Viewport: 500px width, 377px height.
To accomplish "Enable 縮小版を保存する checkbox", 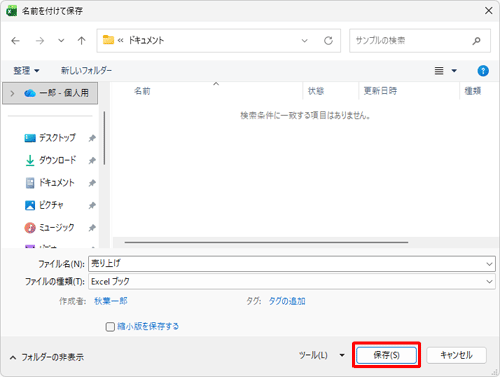I will tap(110, 327).
